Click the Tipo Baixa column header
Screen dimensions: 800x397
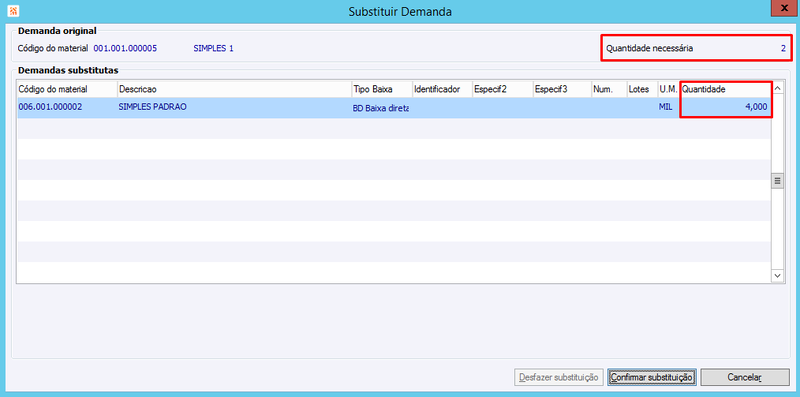pos(382,89)
